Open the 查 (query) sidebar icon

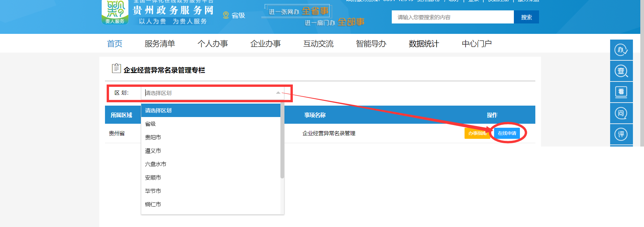click(621, 71)
